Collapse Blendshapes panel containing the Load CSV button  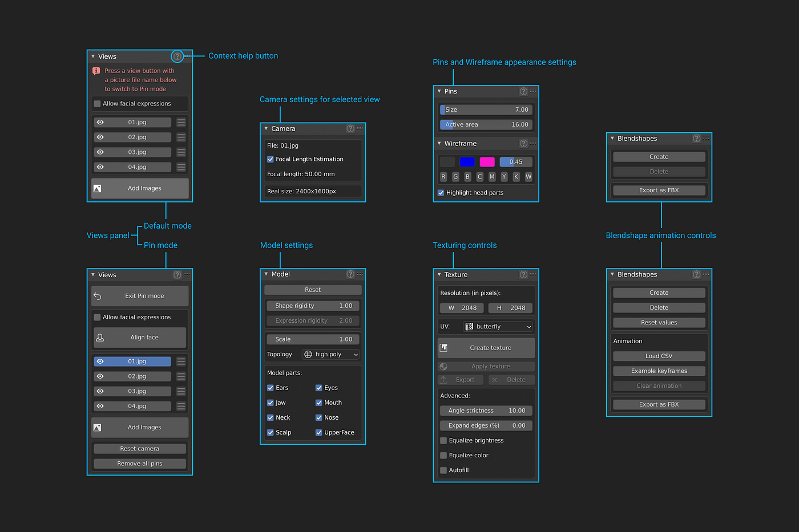(x=612, y=275)
